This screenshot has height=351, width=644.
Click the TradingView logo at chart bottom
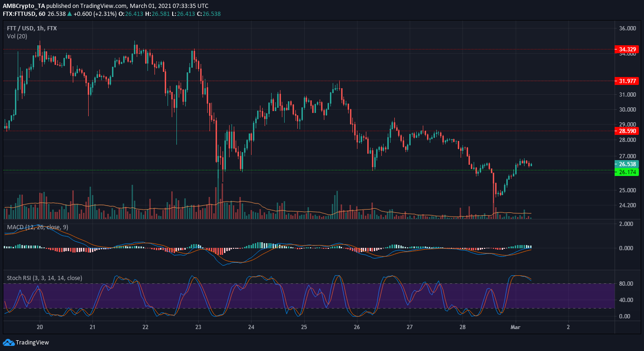(x=26, y=342)
